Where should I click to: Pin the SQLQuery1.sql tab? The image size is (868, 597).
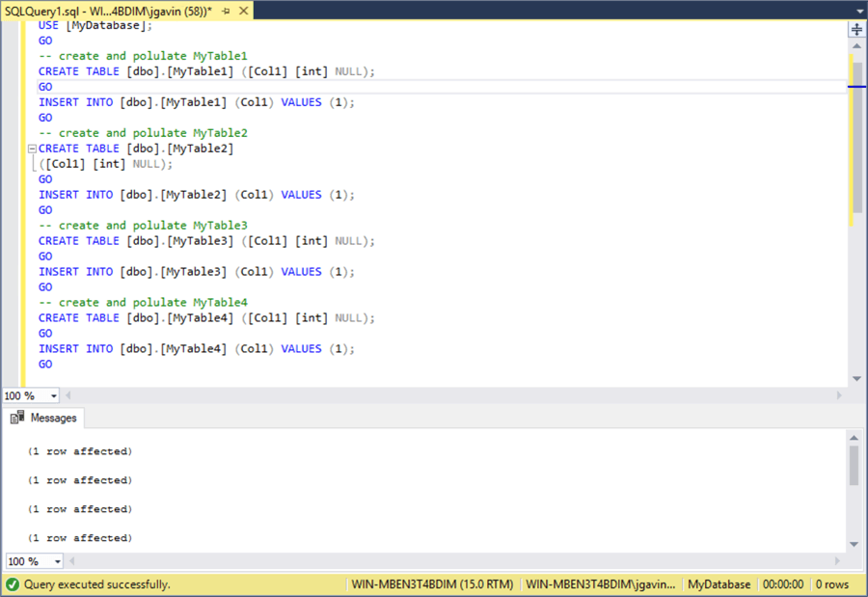226,11
